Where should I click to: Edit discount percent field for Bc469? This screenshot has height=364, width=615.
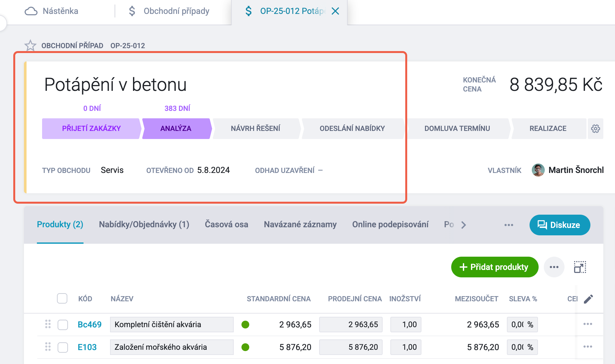coord(522,325)
